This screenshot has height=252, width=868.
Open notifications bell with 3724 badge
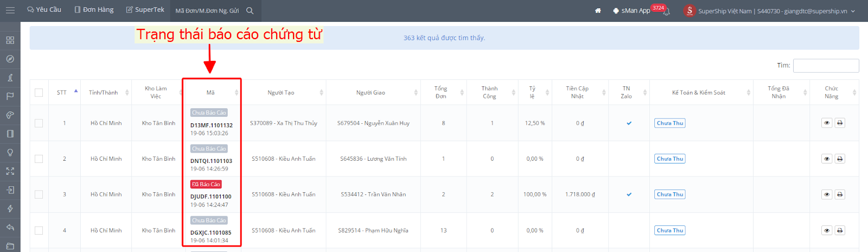(x=667, y=11)
